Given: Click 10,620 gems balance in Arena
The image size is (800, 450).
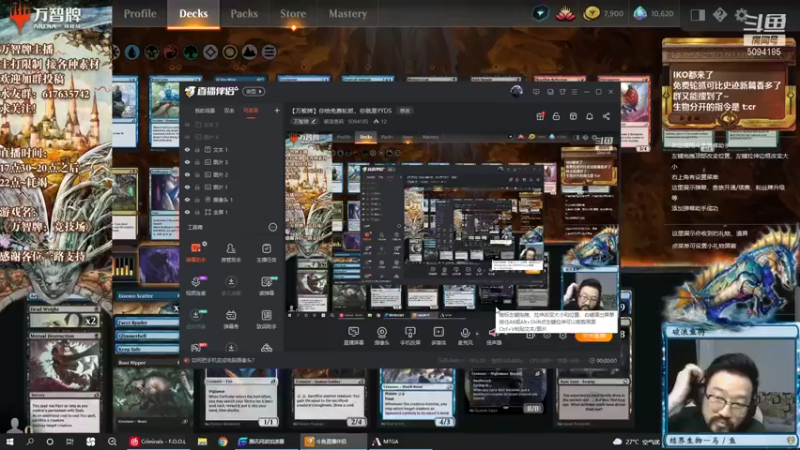Looking at the screenshot, I should click(x=654, y=14).
